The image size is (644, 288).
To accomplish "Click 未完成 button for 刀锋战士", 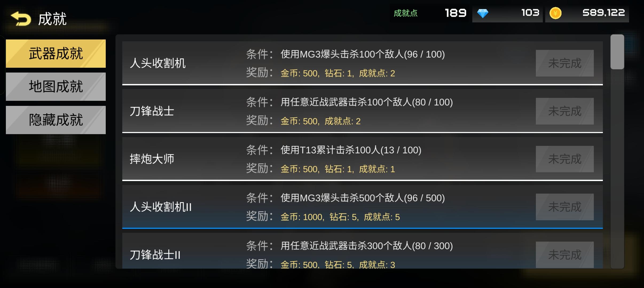I will coord(565,111).
